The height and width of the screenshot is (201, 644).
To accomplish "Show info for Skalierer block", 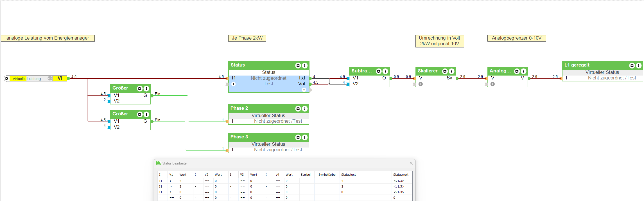I will tap(451, 71).
